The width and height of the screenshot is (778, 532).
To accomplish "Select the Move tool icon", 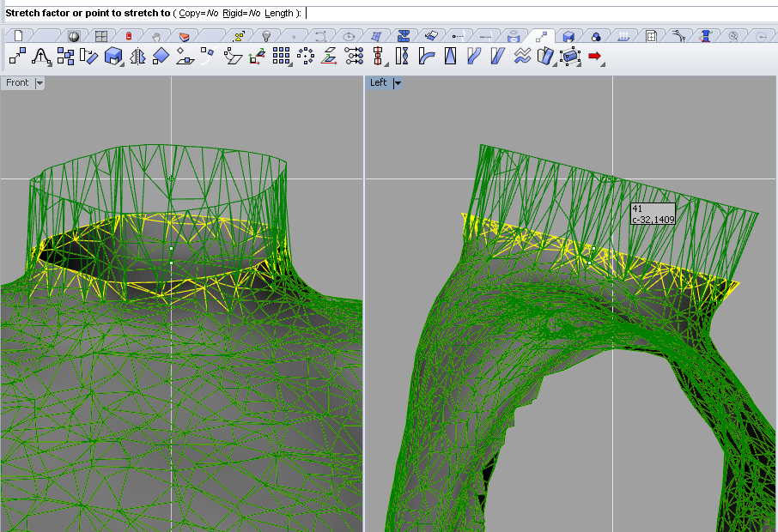I will point(17,57).
